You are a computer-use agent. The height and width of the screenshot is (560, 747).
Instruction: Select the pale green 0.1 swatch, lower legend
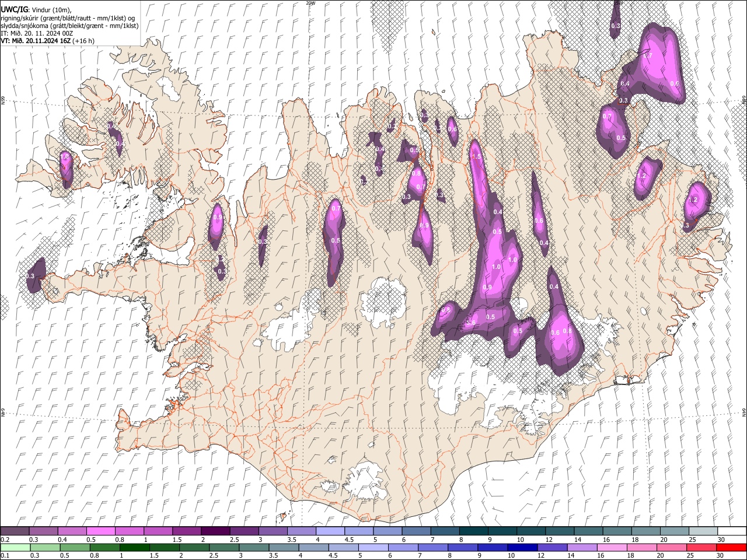16,547
